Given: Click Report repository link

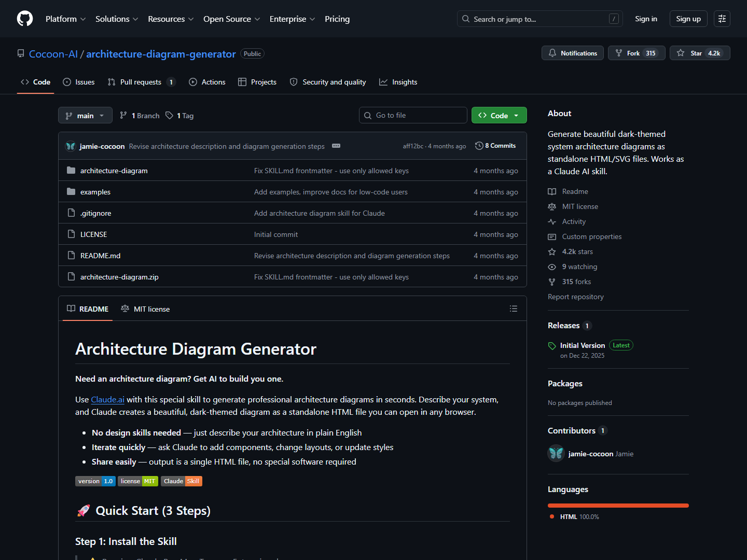Looking at the screenshot, I should pos(576,297).
